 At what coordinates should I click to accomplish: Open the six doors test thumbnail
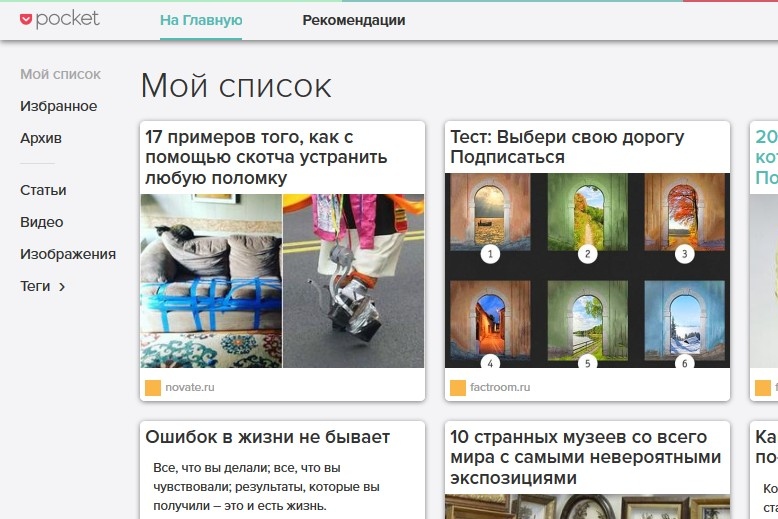(587, 270)
